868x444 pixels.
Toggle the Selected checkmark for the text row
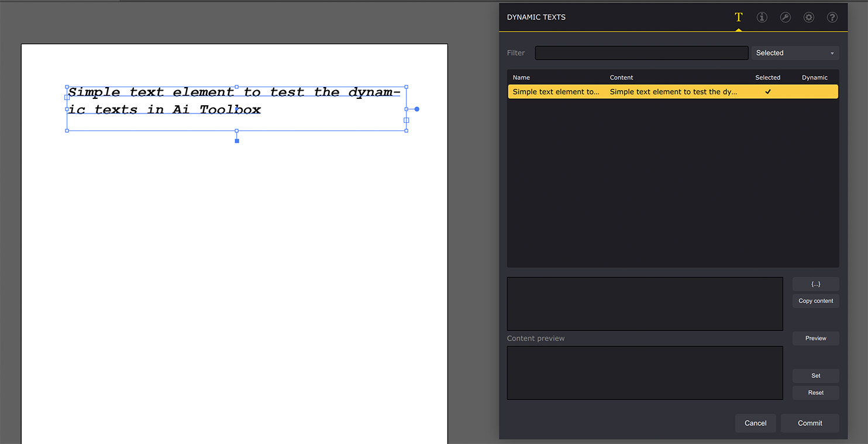[768, 91]
